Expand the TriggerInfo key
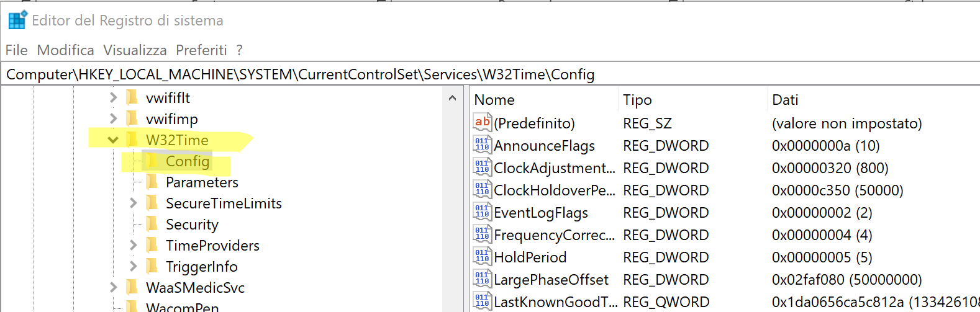Screen dimensions: 980x312 (133, 267)
